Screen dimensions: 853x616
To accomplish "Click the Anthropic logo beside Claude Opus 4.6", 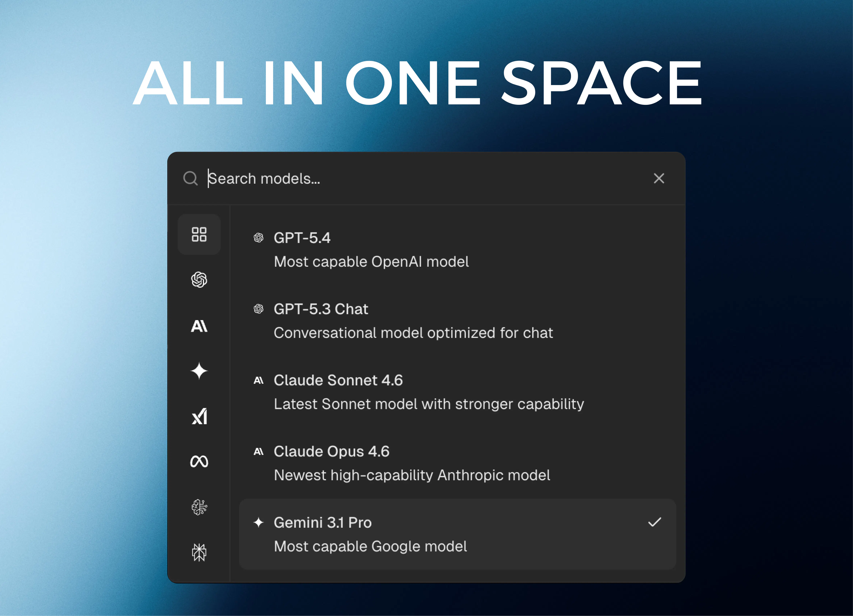I will 258,451.
